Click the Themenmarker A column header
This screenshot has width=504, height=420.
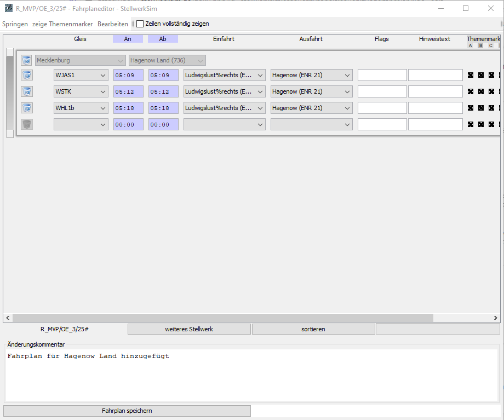[470, 45]
